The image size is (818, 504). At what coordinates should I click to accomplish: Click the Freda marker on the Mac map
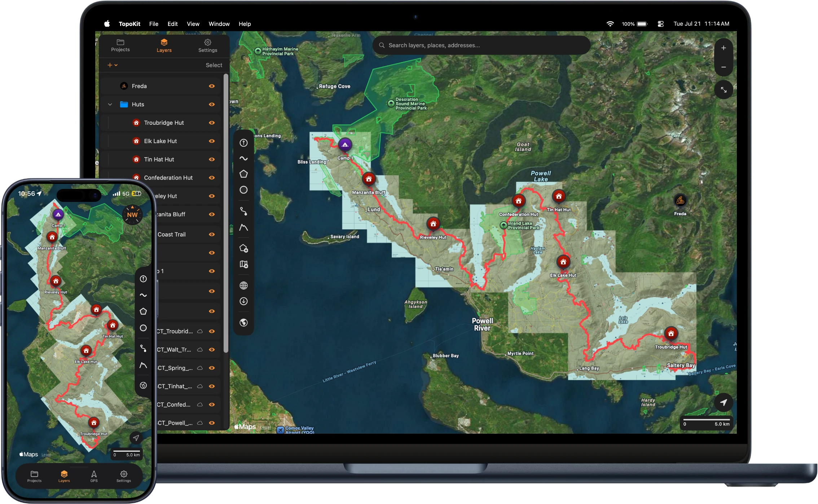[680, 200]
